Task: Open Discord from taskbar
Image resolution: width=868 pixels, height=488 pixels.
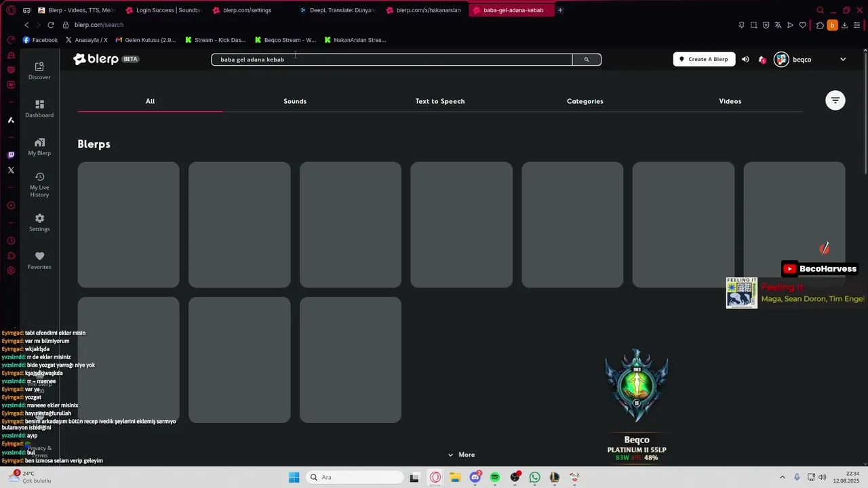Action: 475,477
